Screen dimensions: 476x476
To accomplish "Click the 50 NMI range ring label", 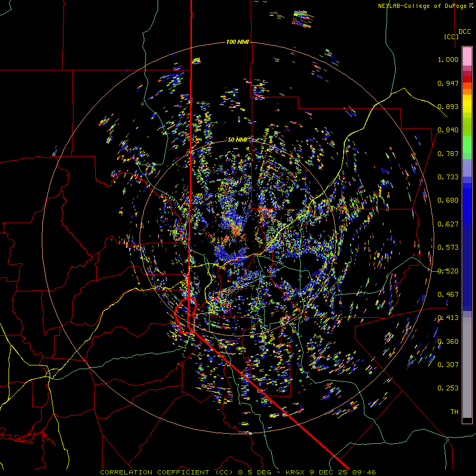I will coord(237,140).
